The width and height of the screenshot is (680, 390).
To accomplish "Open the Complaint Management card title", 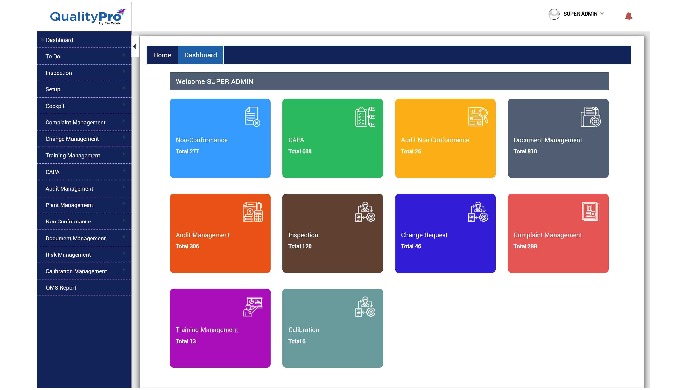I will [x=547, y=235].
